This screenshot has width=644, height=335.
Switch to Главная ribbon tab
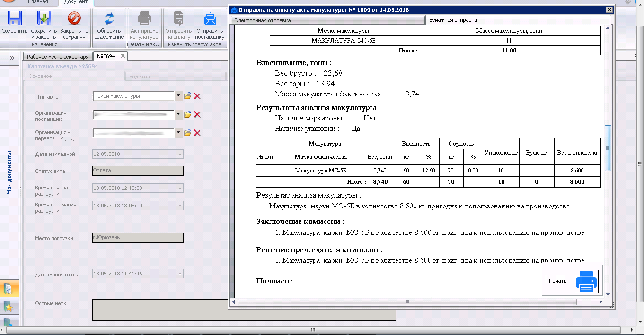tap(38, 2)
